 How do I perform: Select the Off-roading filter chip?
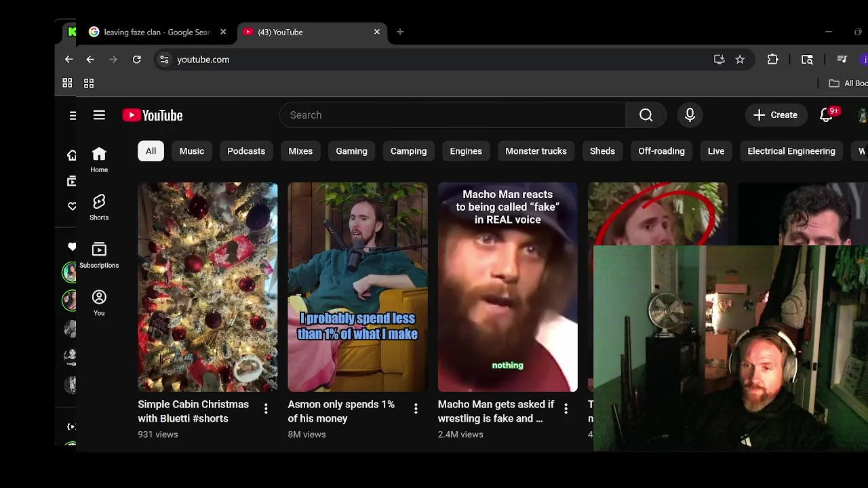coord(661,151)
